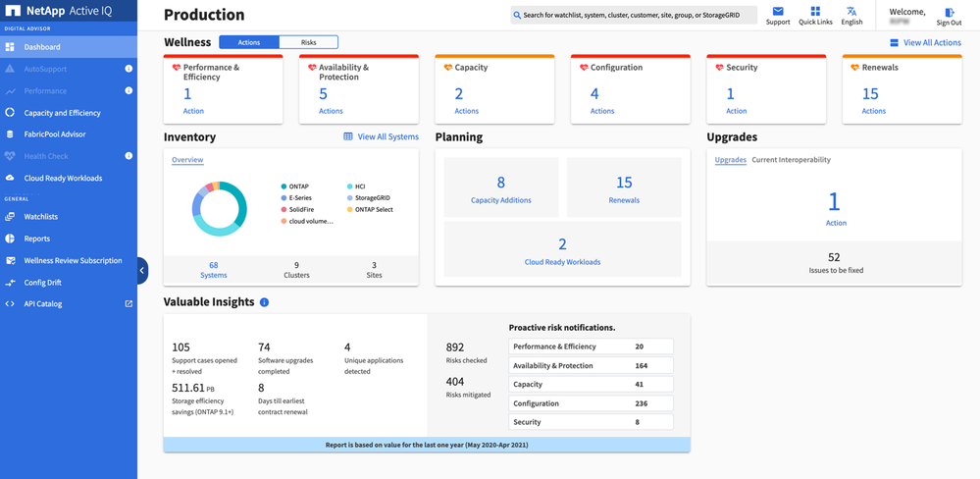Click the 74 Software upgrades completed value
Screen dimensions: 980x479
pyautogui.click(x=265, y=347)
